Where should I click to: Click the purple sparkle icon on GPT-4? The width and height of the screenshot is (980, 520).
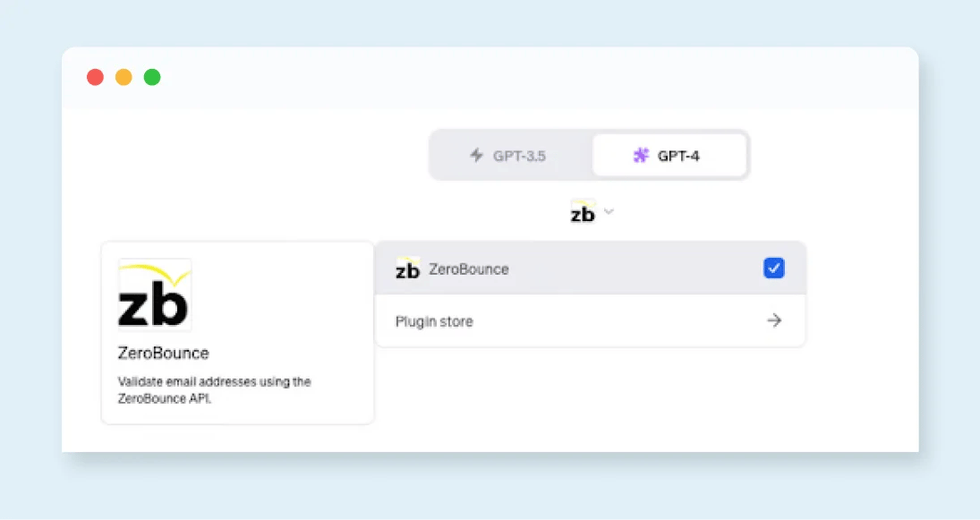pos(641,156)
